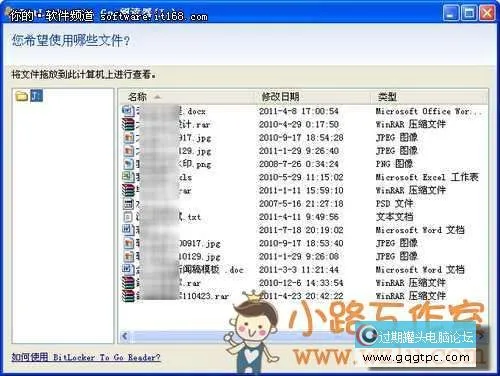500x376 pixels.
Task: Maximize the BitLocker To Go Reader window
Action: pos(469,13)
